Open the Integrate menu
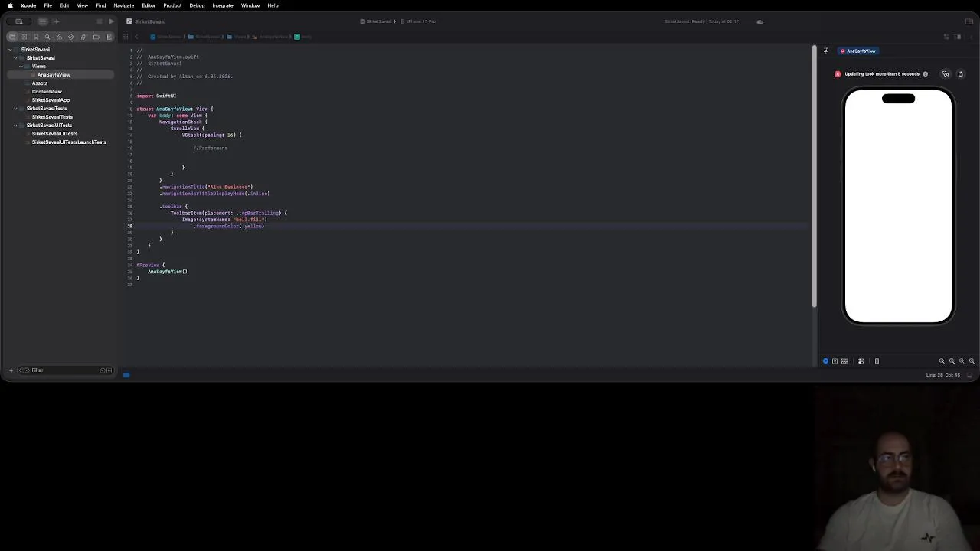The height and width of the screenshot is (551, 980). pyautogui.click(x=223, y=5)
